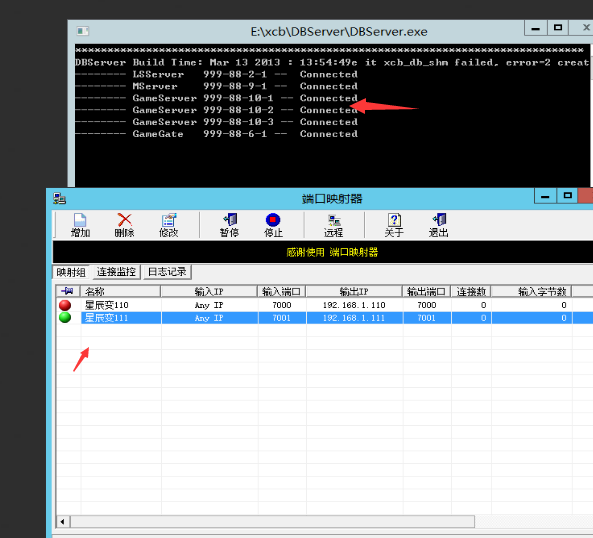Click the 删除 (Delete) red X icon

coord(124,225)
